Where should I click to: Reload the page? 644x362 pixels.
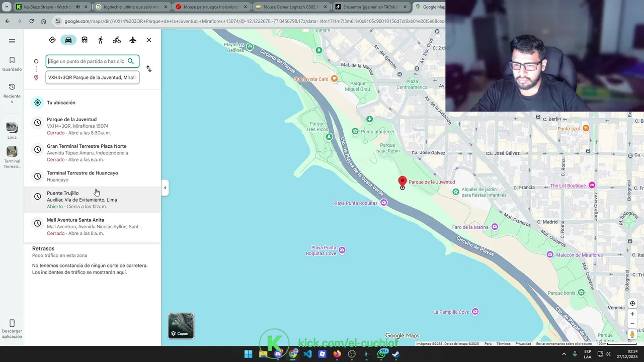(x=31, y=21)
